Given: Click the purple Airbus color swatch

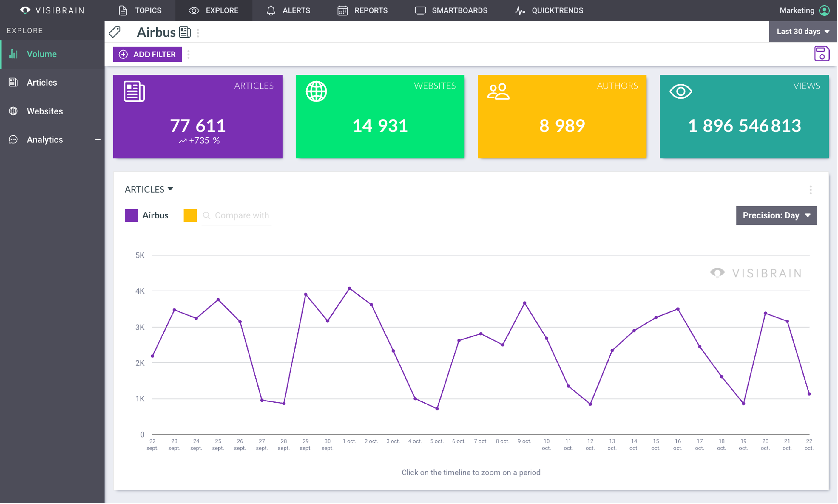Looking at the screenshot, I should pyautogui.click(x=131, y=215).
